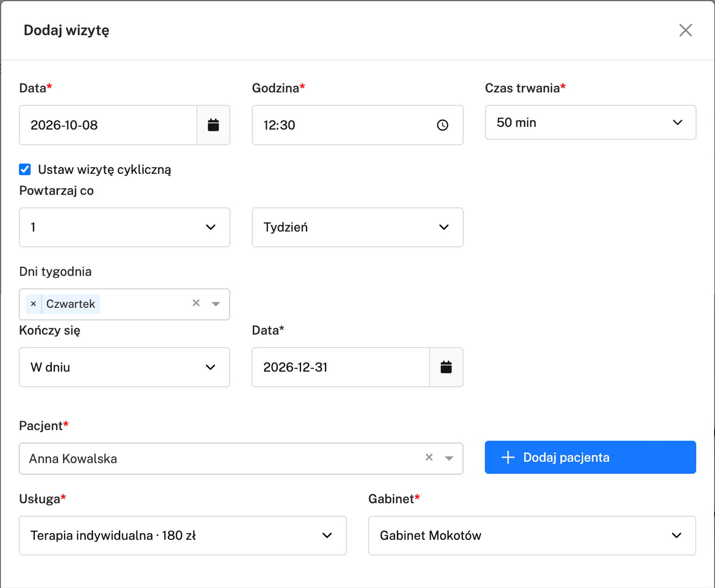Clear all selected weekdays

pyautogui.click(x=196, y=303)
